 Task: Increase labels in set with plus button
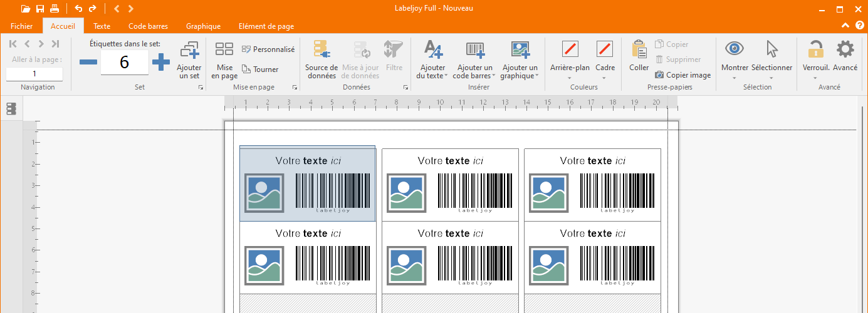[161, 62]
